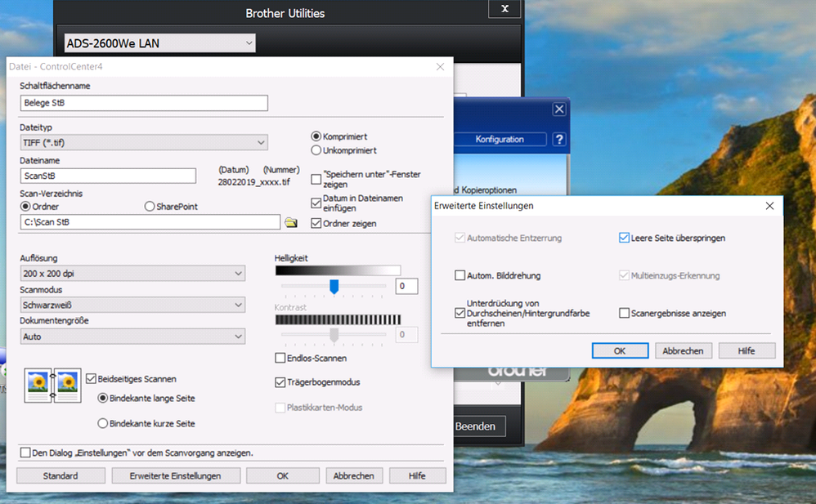The width and height of the screenshot is (816, 504).
Task: Close the Erweiterte Einstellungen dialog
Action: coord(769,206)
